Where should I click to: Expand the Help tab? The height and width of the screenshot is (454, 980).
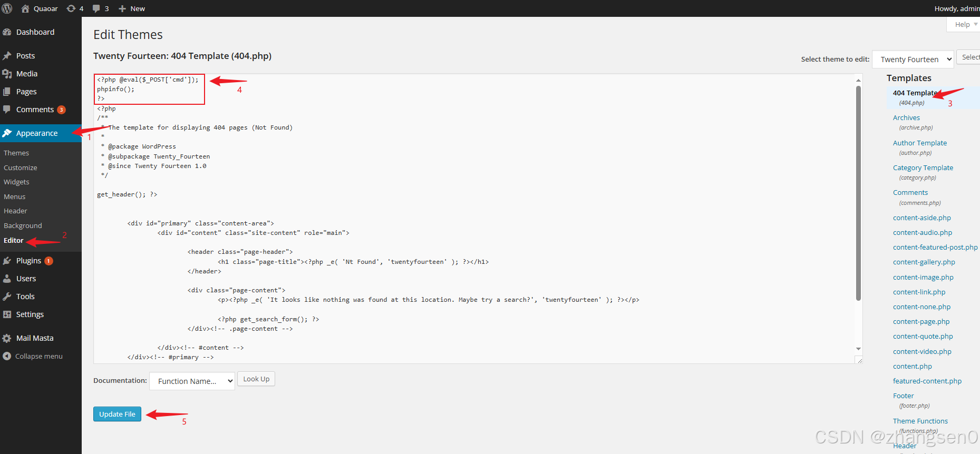pos(965,24)
